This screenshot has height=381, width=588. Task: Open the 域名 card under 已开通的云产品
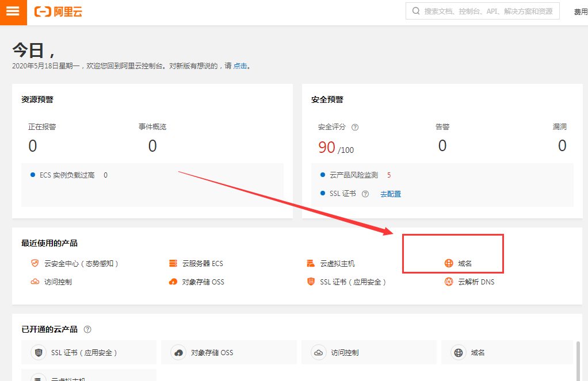pos(505,352)
